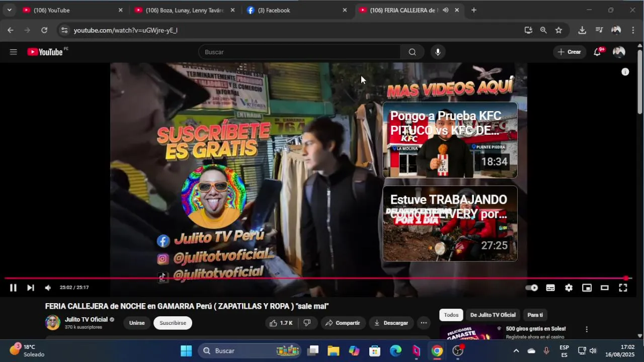
Task: Switch to miniplayer mode
Action: [x=587, y=288]
